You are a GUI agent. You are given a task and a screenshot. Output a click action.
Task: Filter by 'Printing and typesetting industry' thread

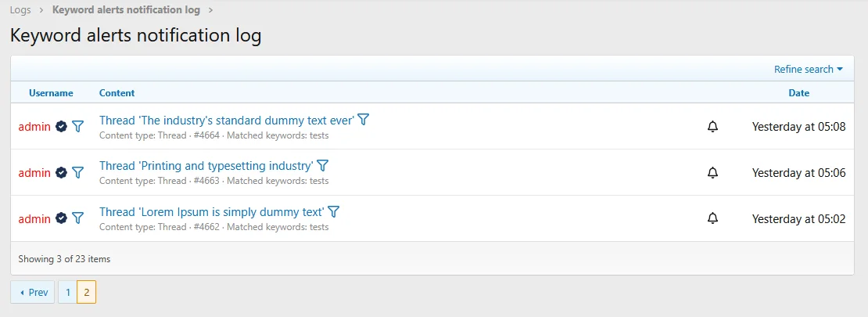pos(322,166)
